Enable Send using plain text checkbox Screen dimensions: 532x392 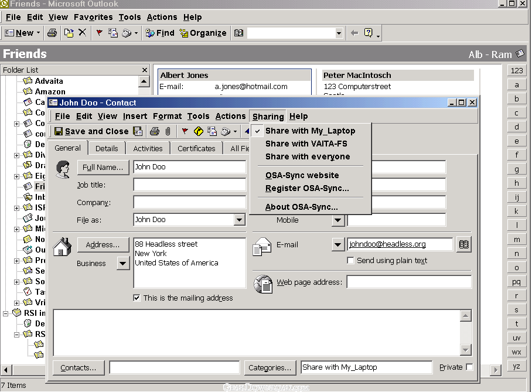(350, 260)
